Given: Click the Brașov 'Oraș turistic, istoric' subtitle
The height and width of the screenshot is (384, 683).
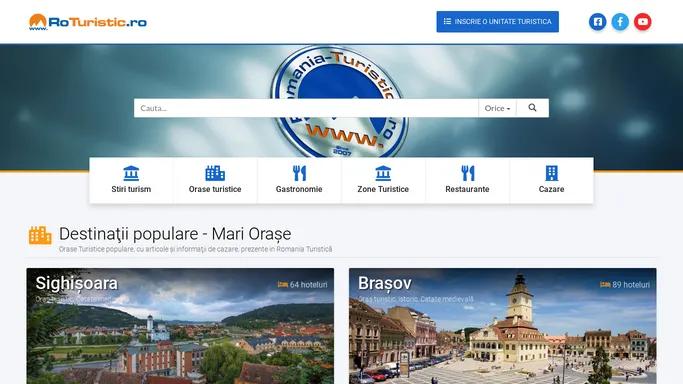Looking at the screenshot, I should pos(416,299).
